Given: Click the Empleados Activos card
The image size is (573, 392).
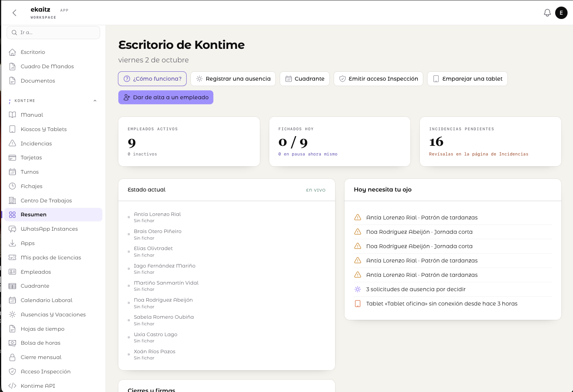Looking at the screenshot, I should (189, 142).
